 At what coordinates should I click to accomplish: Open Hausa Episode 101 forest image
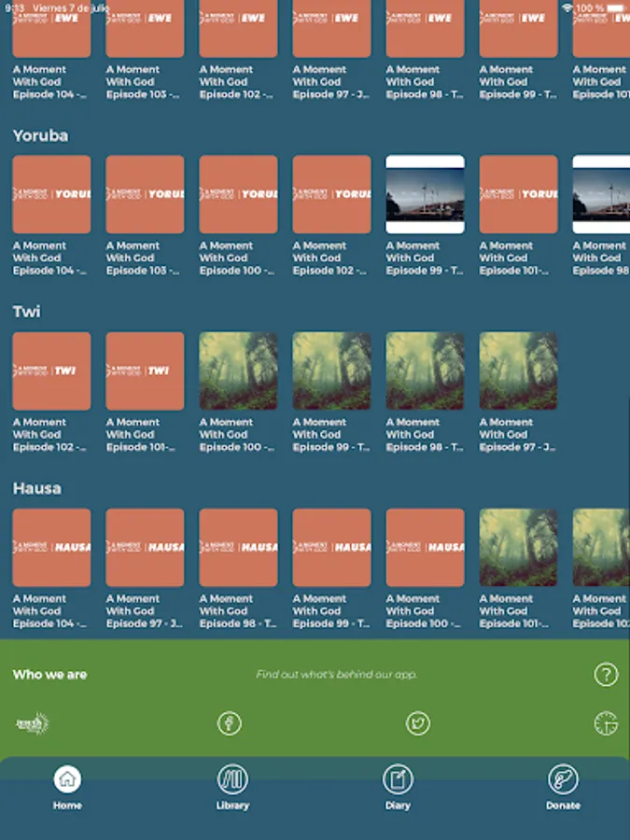click(x=519, y=547)
